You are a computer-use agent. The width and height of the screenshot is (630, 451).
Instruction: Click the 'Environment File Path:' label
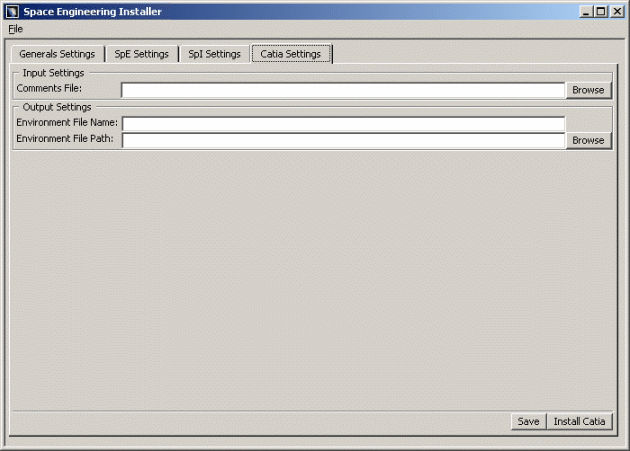tap(65, 138)
